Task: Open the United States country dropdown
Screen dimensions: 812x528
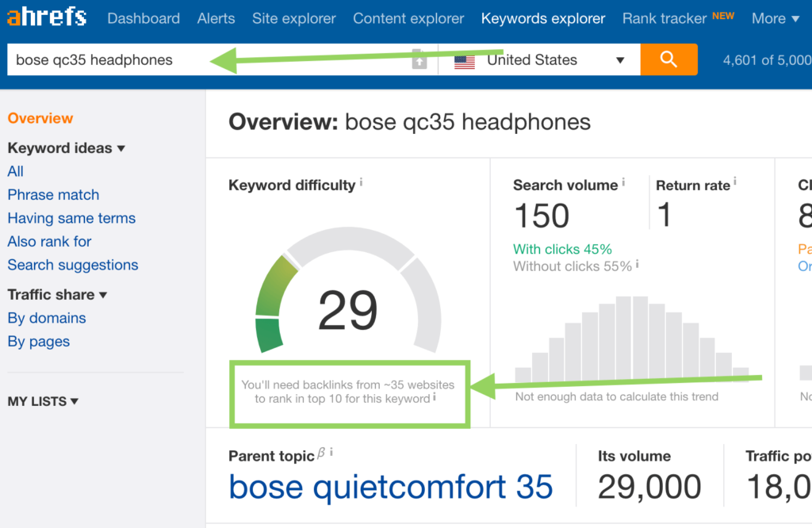Action: (539, 59)
